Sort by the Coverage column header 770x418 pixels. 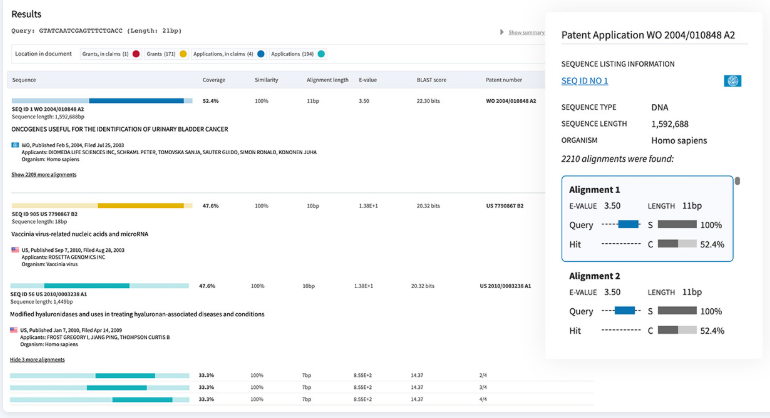click(x=214, y=79)
